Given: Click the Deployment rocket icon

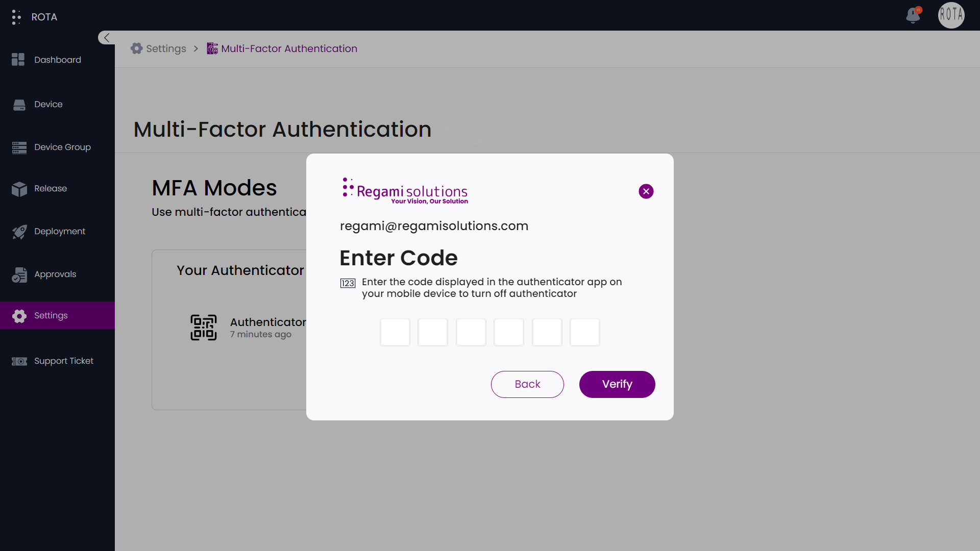Looking at the screenshot, I should (x=19, y=232).
